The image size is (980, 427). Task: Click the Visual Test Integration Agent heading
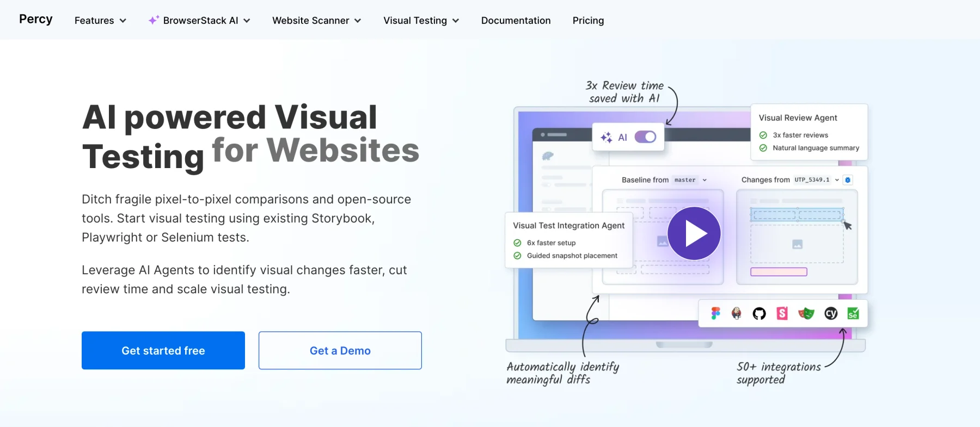pos(568,226)
